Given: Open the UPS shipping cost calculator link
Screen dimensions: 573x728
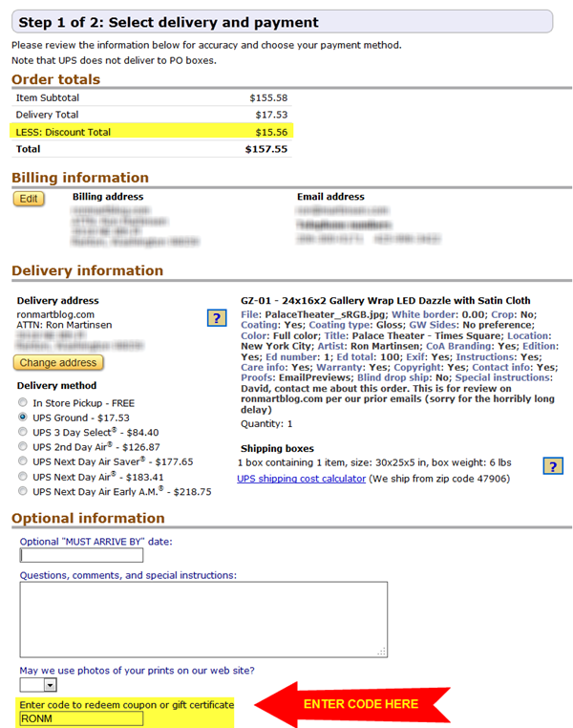Looking at the screenshot, I should pos(301,479).
